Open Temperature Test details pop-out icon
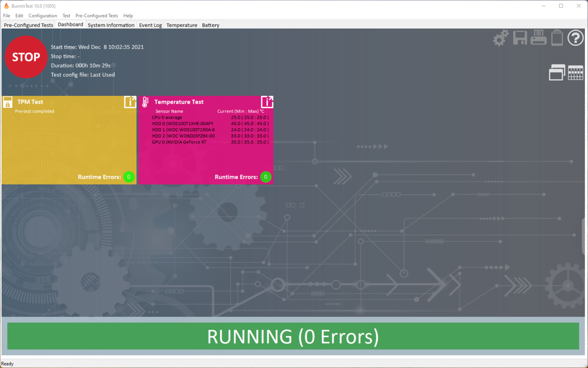 (267, 102)
